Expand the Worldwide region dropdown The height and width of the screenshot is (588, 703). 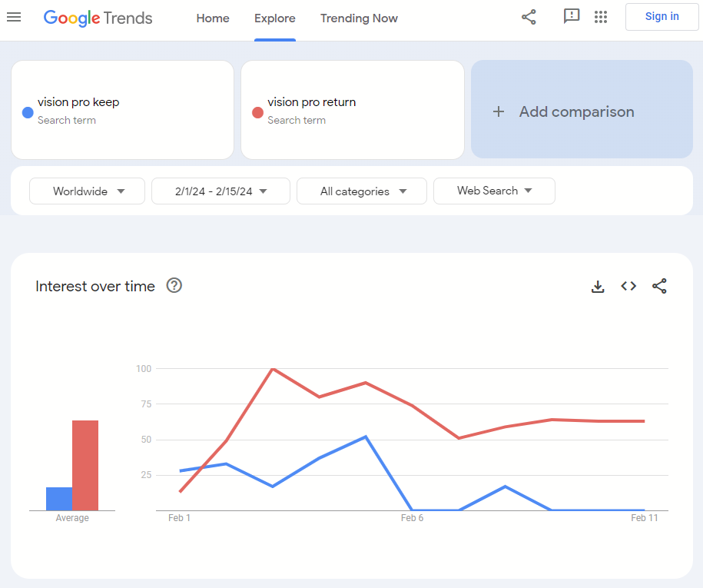[x=87, y=191]
